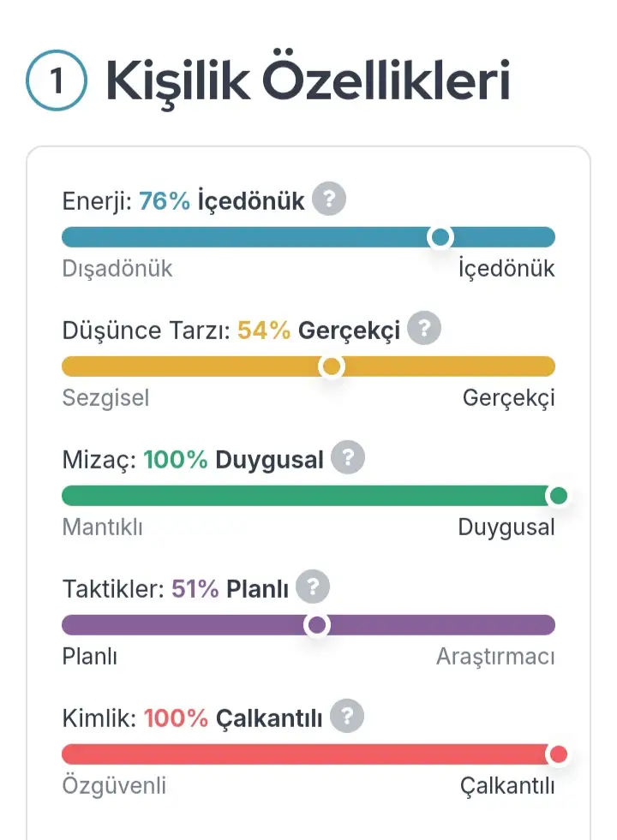
Task: Click the help icon next to Enerji İçedönük
Action: (329, 200)
